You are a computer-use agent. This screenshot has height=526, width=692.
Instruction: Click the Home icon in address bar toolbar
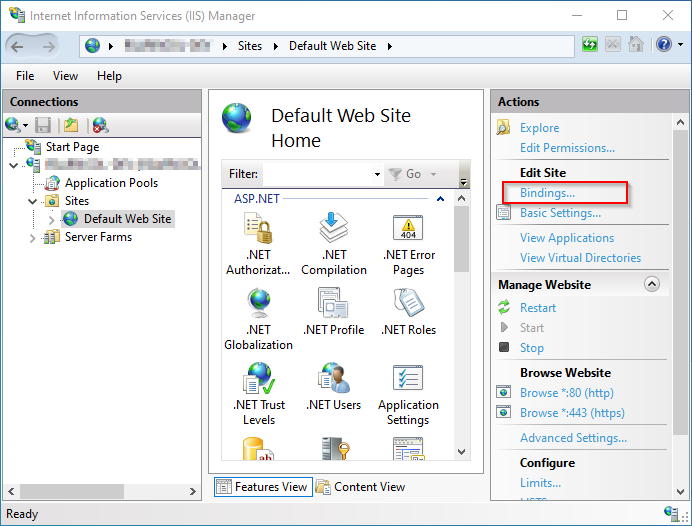click(636, 44)
